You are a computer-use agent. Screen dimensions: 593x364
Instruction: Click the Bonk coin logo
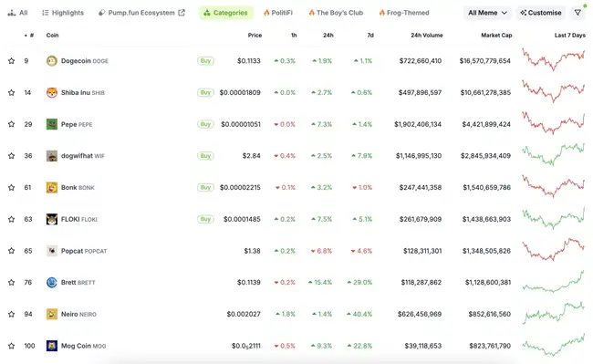point(52,188)
